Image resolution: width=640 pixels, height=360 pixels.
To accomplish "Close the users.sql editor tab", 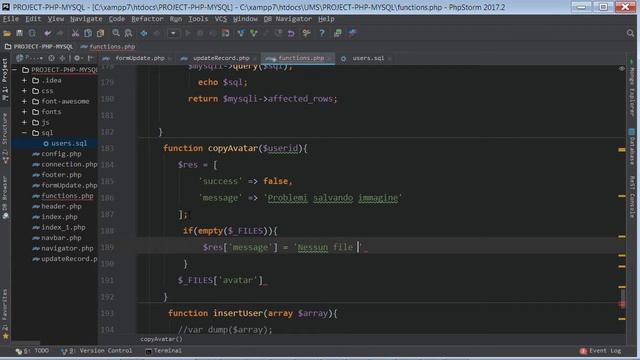I will [x=389, y=58].
